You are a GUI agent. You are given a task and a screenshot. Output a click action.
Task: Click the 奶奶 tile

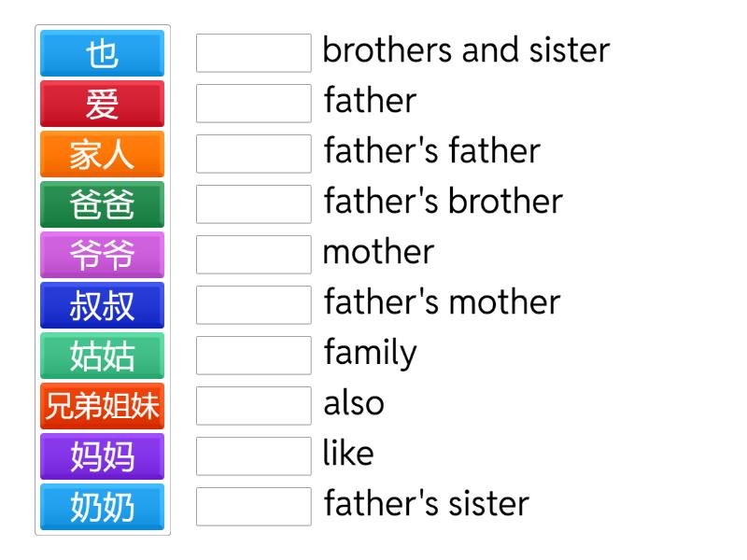[102, 507]
